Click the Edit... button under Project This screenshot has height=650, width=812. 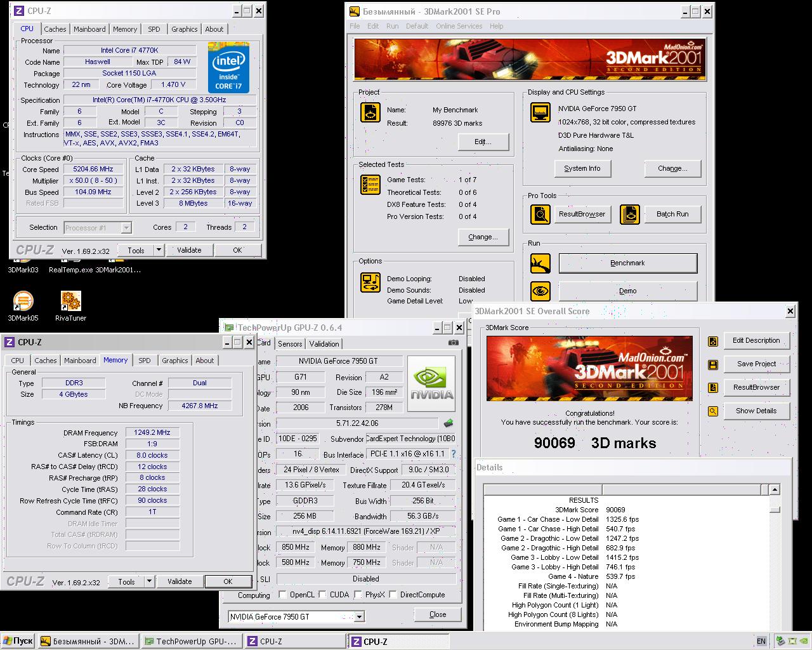pyautogui.click(x=483, y=142)
